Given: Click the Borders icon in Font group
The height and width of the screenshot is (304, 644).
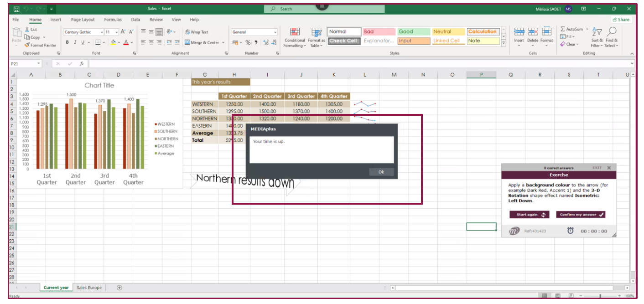Looking at the screenshot, I should point(98,42).
